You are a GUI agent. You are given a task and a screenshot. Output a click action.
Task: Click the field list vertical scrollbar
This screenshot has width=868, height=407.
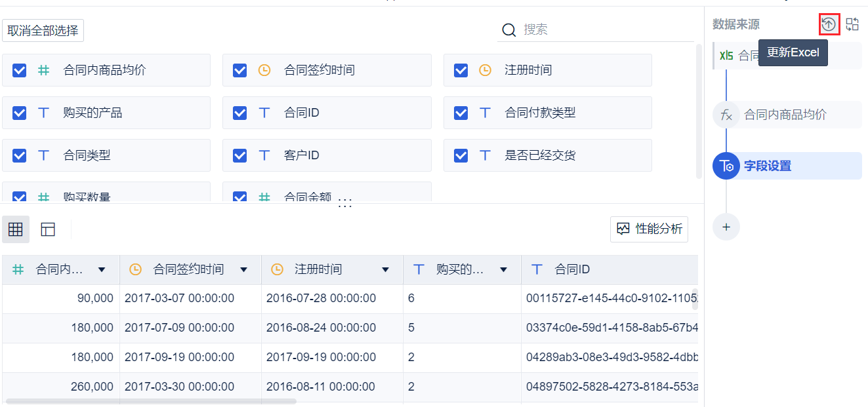(x=699, y=110)
